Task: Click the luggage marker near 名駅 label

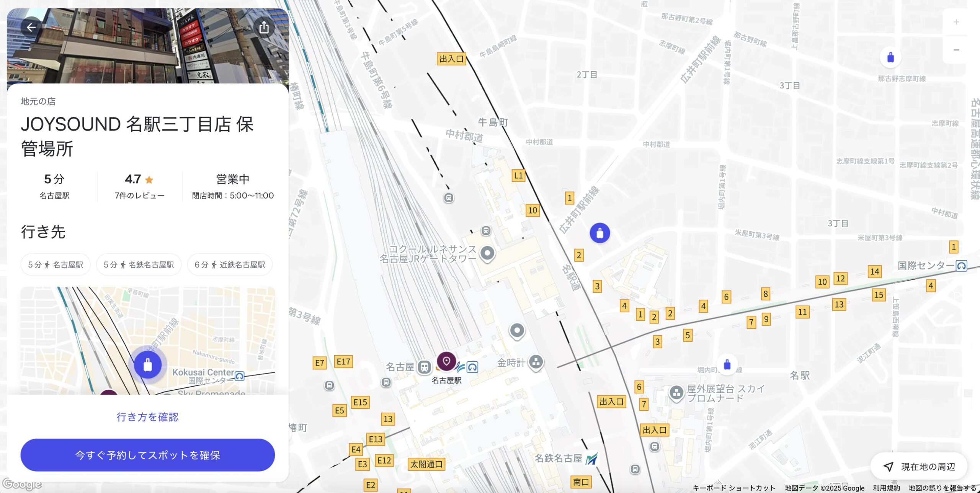Action: click(727, 365)
